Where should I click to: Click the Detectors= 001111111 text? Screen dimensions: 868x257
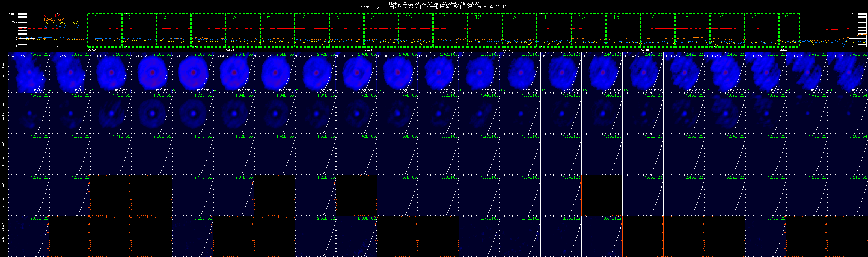click(488, 7)
